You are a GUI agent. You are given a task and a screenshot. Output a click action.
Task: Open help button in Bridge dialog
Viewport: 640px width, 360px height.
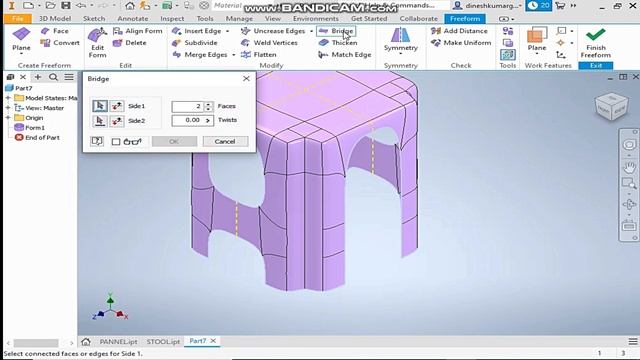97,141
